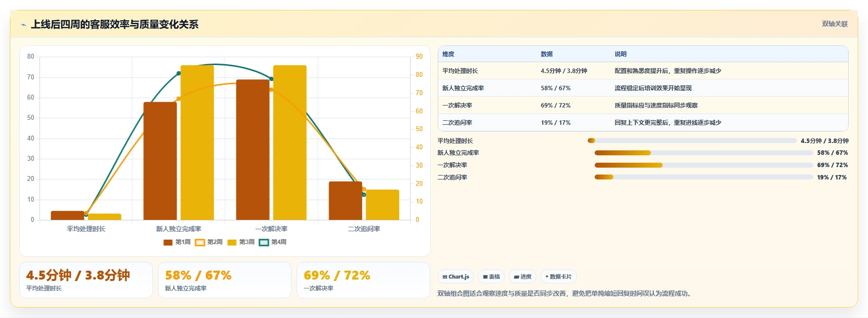This screenshot has height=318, width=868.
Task: Click the dark orange 二次追问率 bar
Action: click(x=345, y=201)
